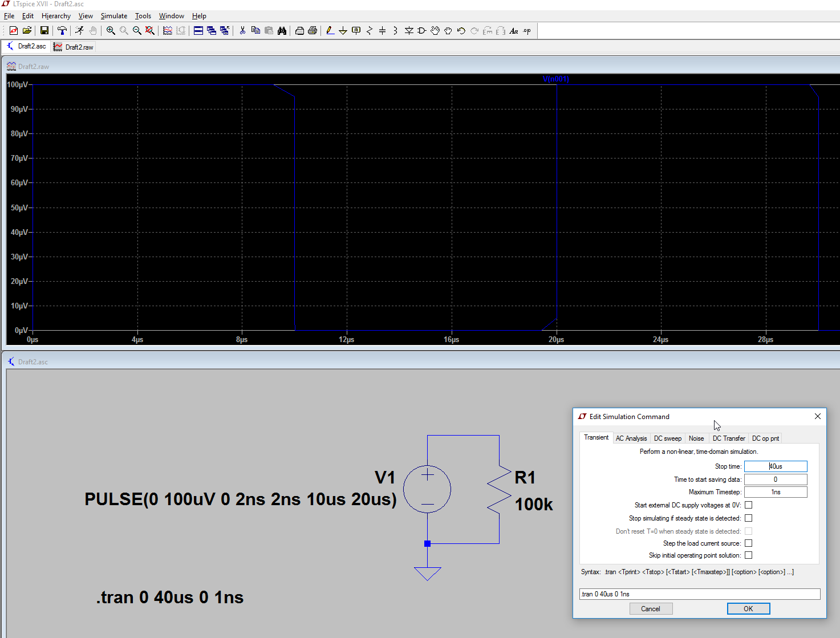This screenshot has height=638, width=840.
Task: Run the simulation with the running man icon
Action: pos(79,31)
